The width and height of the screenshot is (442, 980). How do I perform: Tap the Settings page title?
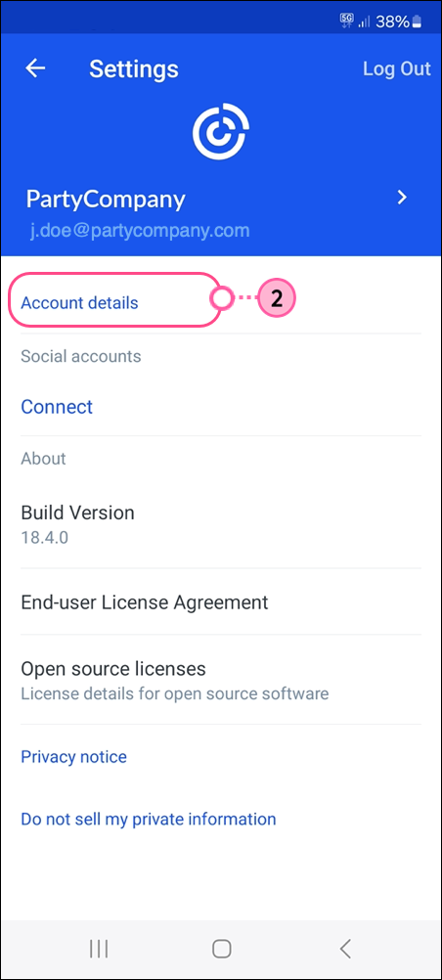pyautogui.click(x=134, y=68)
